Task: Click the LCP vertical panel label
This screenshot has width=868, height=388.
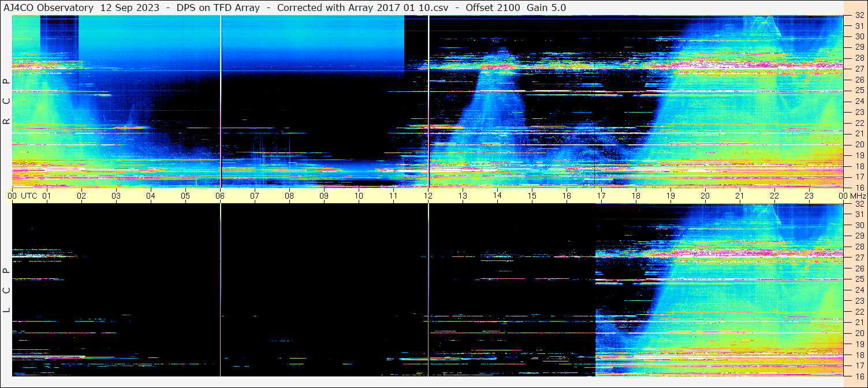Action: [x=7, y=290]
